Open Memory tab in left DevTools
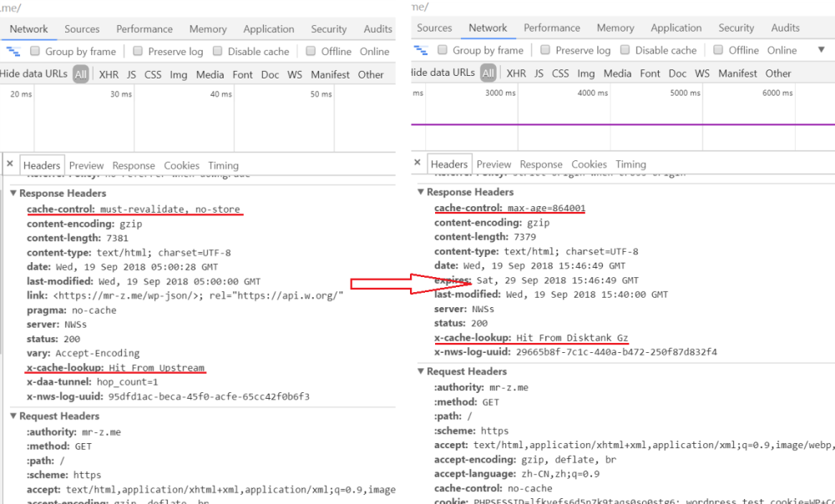The height and width of the screenshot is (504, 835). (208, 29)
